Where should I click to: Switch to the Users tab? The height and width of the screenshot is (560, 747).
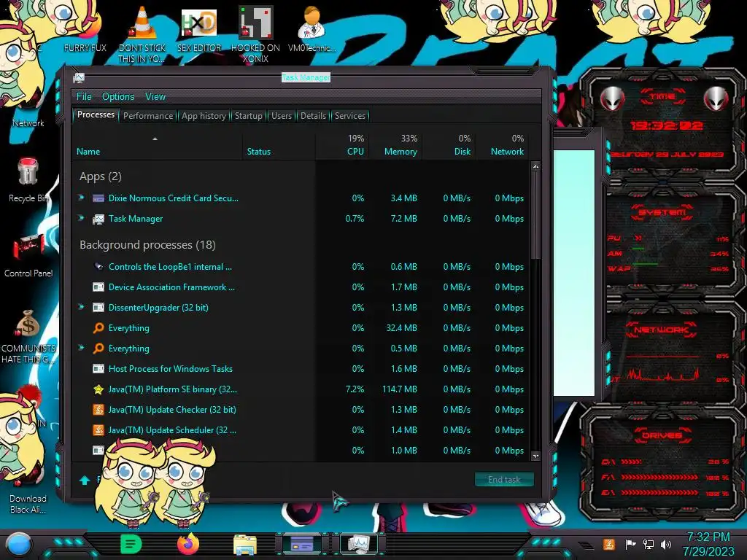click(x=281, y=116)
